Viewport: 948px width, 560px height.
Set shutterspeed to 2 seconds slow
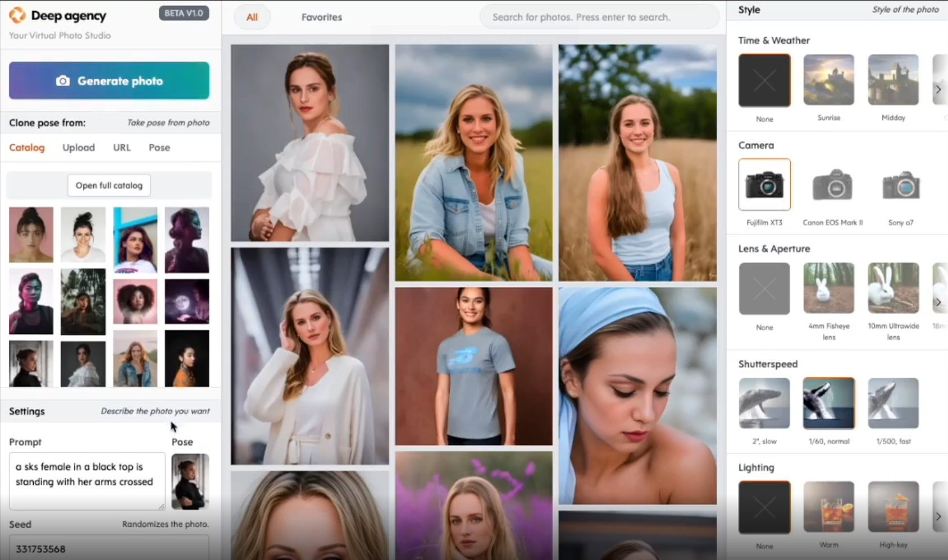764,403
